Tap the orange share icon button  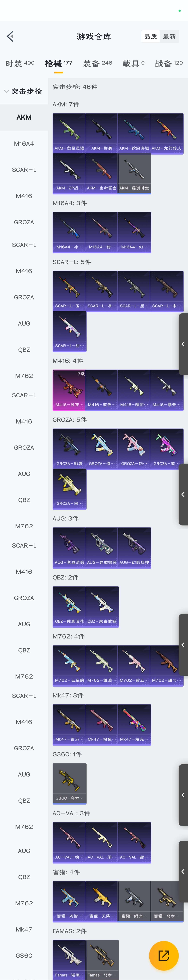coord(164,955)
